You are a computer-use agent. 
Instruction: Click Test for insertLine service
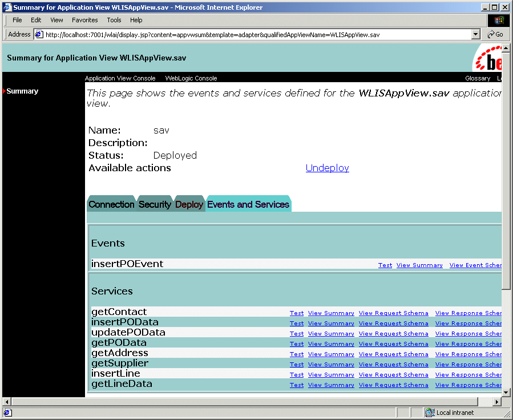(297, 374)
